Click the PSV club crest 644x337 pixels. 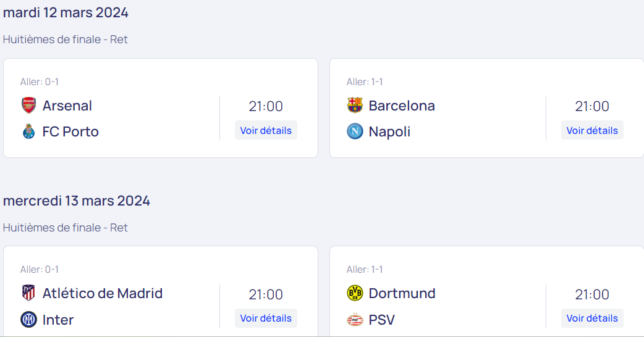click(x=355, y=319)
